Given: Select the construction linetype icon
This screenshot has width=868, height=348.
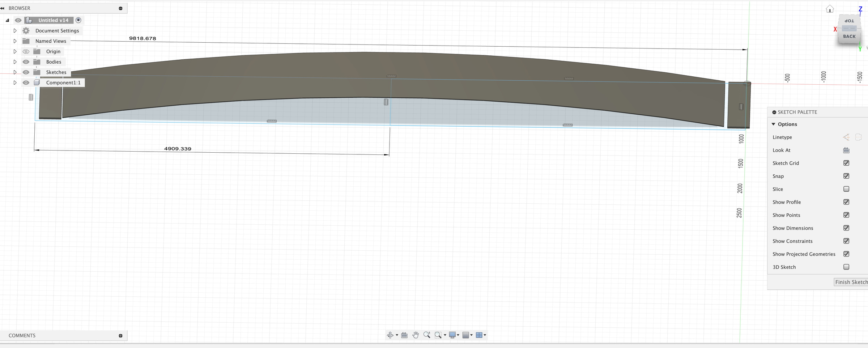Looking at the screenshot, I should [x=846, y=137].
